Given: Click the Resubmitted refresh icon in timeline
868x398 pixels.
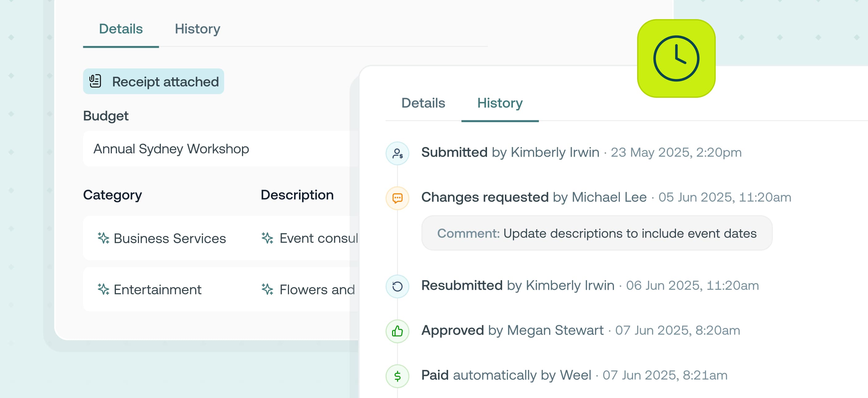Looking at the screenshot, I should pos(398,287).
